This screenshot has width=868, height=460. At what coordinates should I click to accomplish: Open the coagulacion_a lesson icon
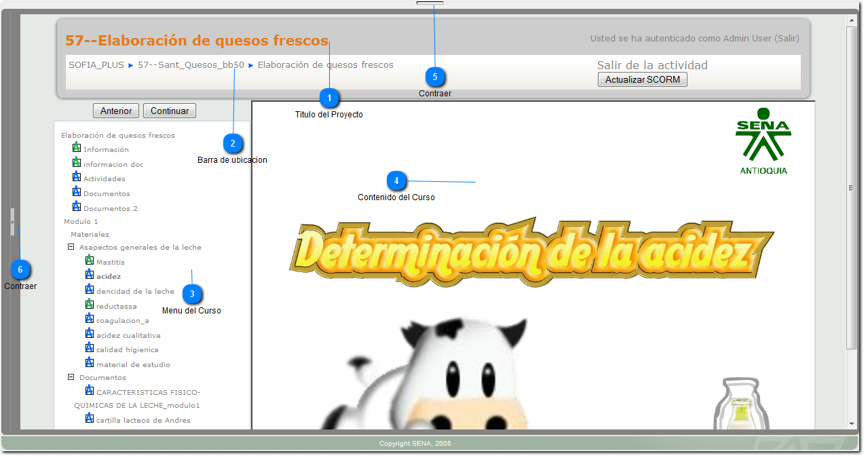coord(89,319)
